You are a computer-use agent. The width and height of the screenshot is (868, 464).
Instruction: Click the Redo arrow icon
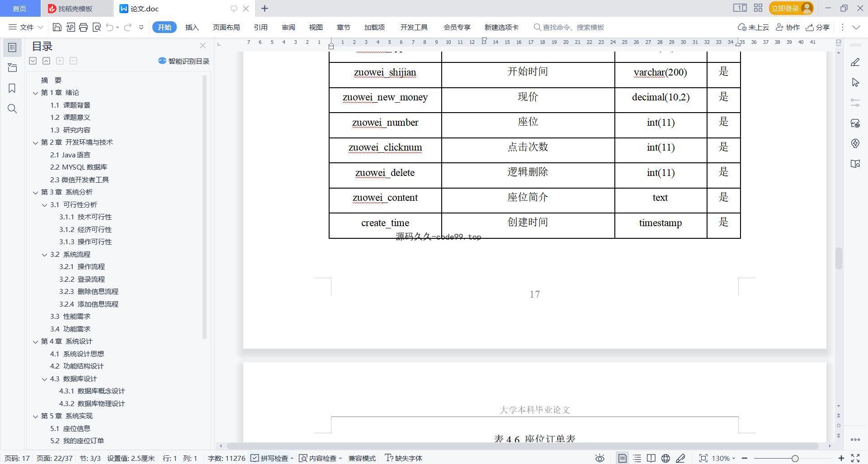tap(128, 27)
